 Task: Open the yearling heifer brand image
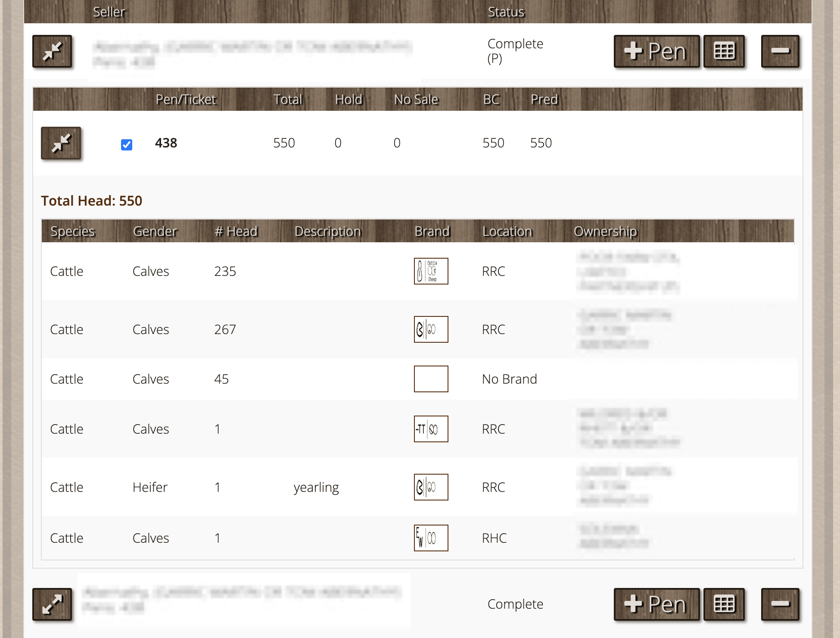coord(431,487)
